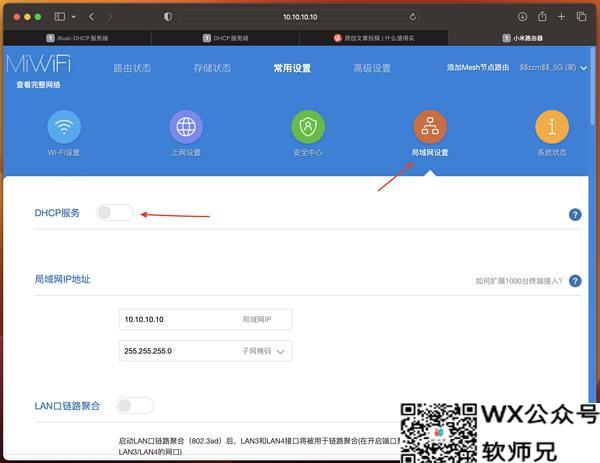Click the 局域网IP input field
Screen dimensions: 600x463
(178, 319)
